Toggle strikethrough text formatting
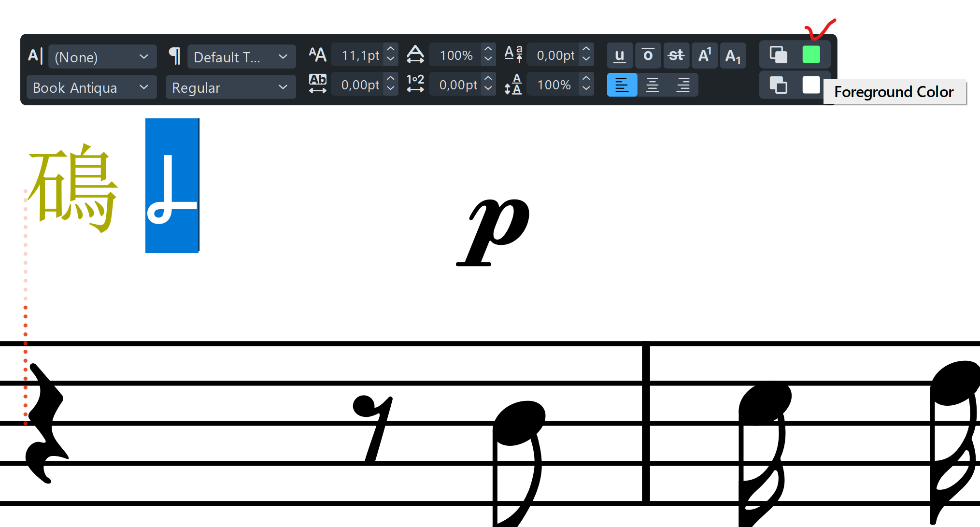This screenshot has width=980, height=527. click(676, 56)
